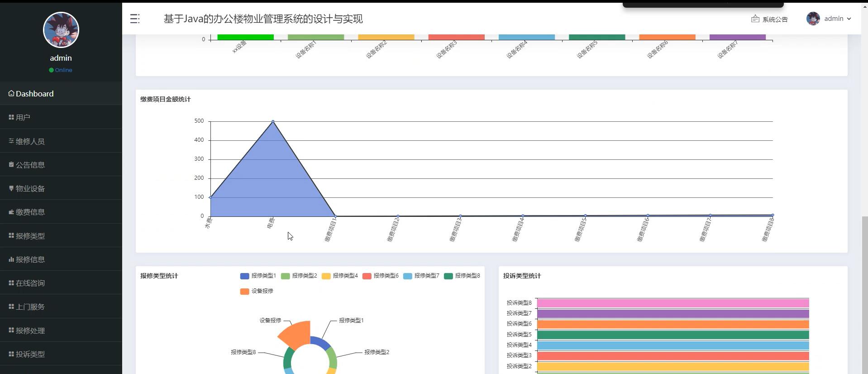
Task: Open the 用户 menu item
Action: tap(61, 117)
